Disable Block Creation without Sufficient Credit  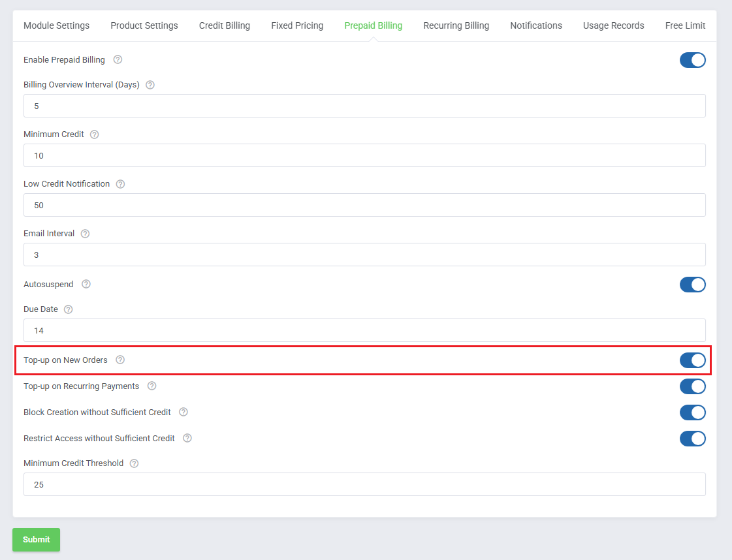(x=692, y=412)
